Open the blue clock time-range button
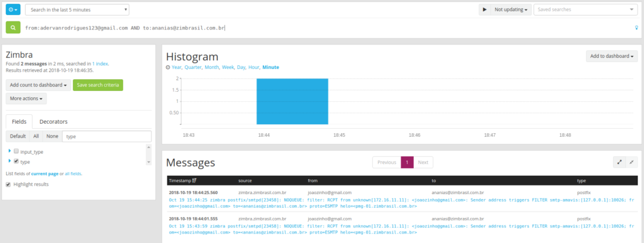644x243 pixels. pyautogui.click(x=13, y=9)
